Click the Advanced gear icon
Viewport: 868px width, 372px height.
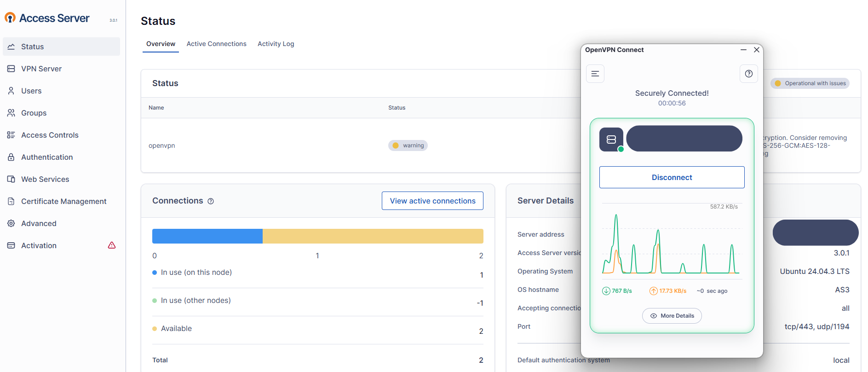[11, 223]
